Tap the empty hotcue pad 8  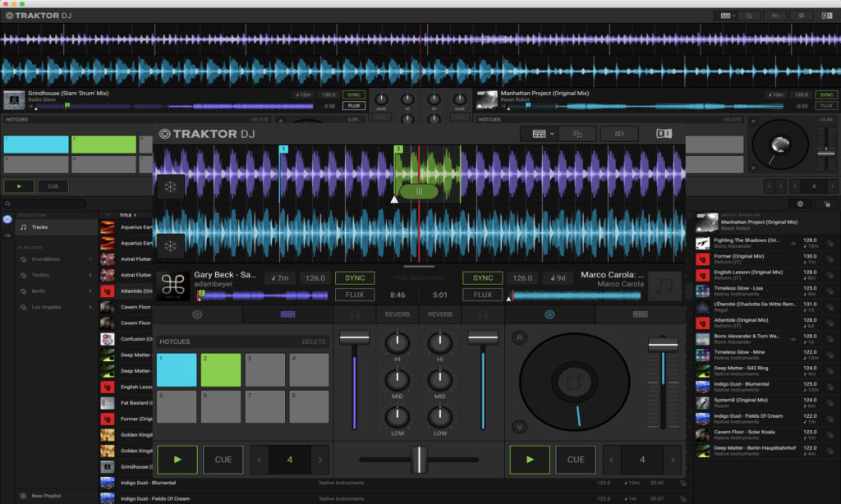(x=309, y=407)
